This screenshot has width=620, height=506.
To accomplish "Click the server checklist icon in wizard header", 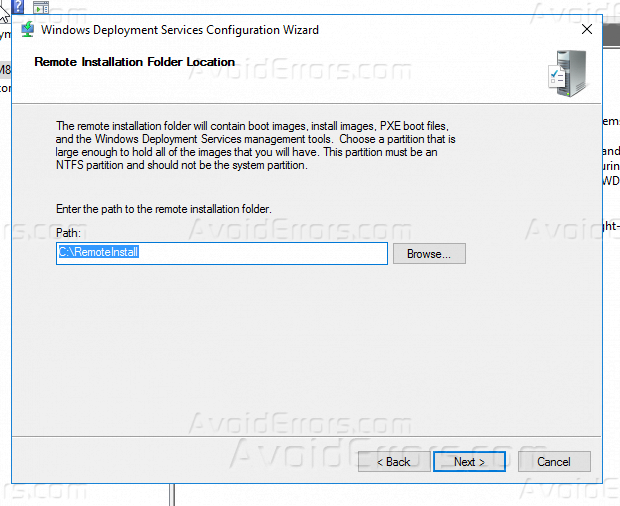I will click(566, 71).
